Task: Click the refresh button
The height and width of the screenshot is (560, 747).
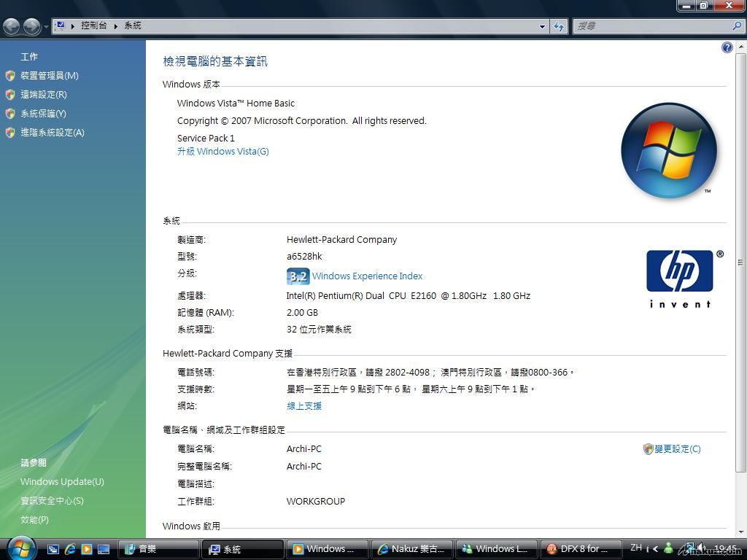Action: click(559, 27)
